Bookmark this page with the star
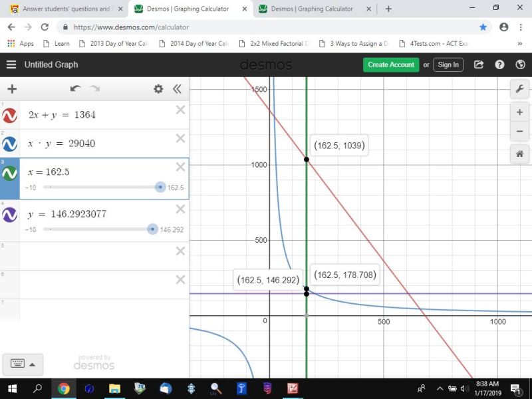 pyautogui.click(x=483, y=27)
